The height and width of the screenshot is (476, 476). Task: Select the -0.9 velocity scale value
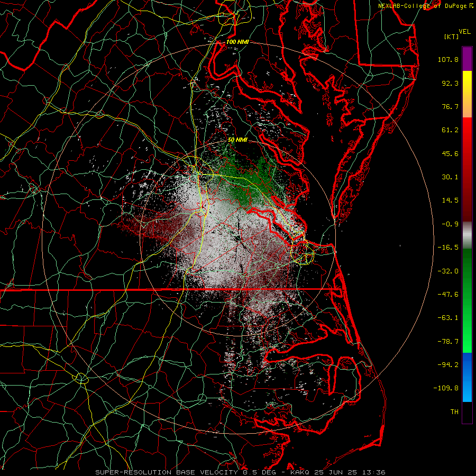450,224
